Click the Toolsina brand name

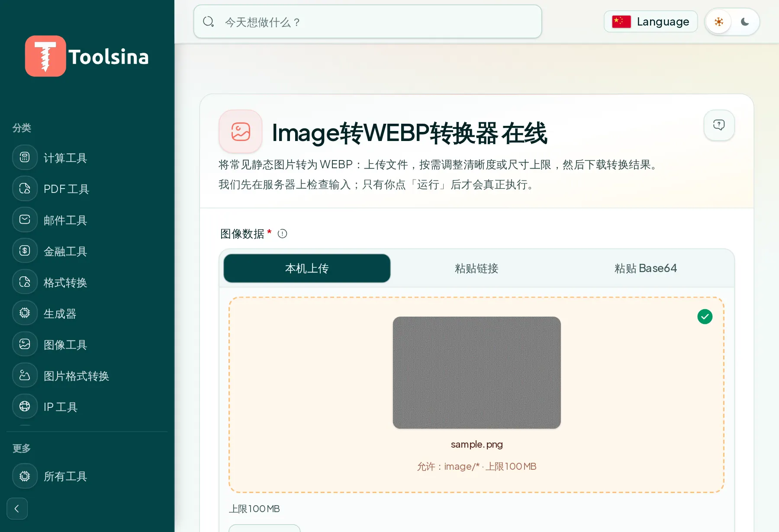pyautogui.click(x=109, y=57)
